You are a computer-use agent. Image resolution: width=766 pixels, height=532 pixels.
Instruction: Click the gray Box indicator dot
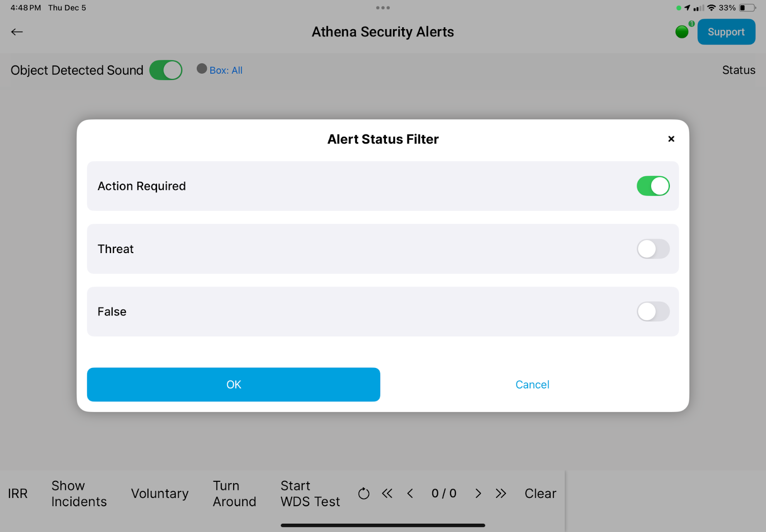[202, 69]
